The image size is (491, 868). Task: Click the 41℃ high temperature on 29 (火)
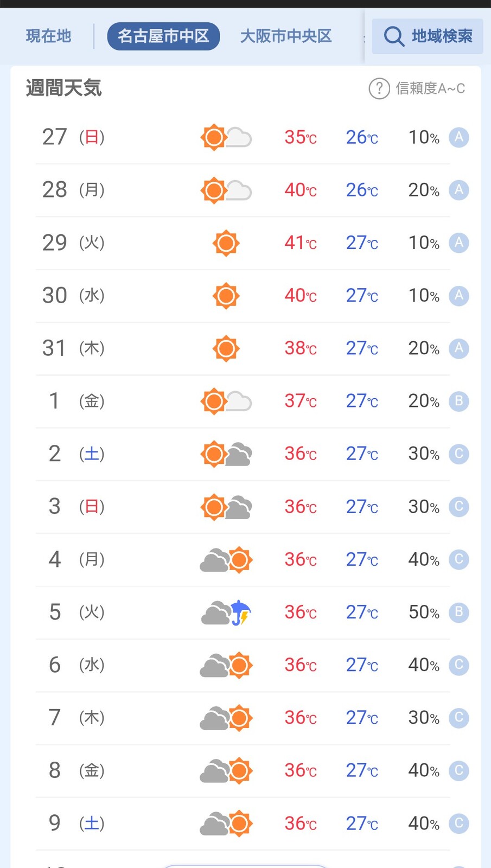300,243
